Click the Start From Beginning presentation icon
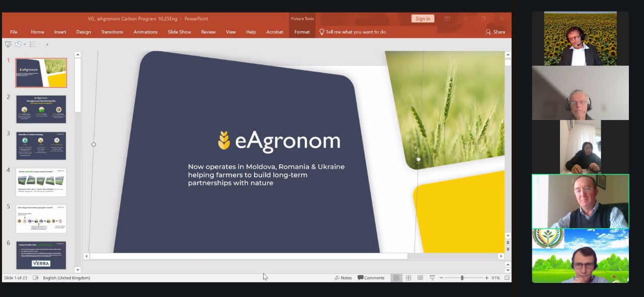This screenshot has width=644, height=297. point(8,44)
